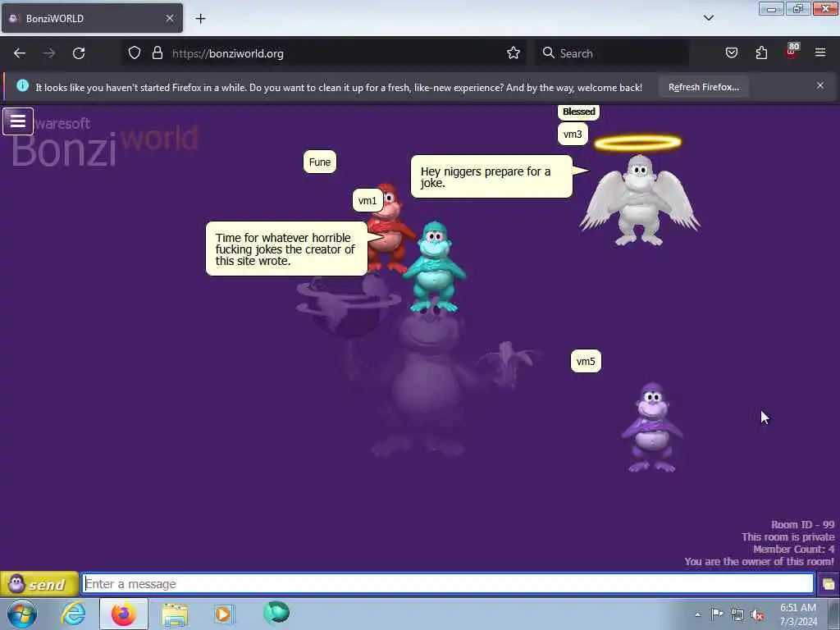
Task: Show hidden system tray icons
Action: (697, 614)
